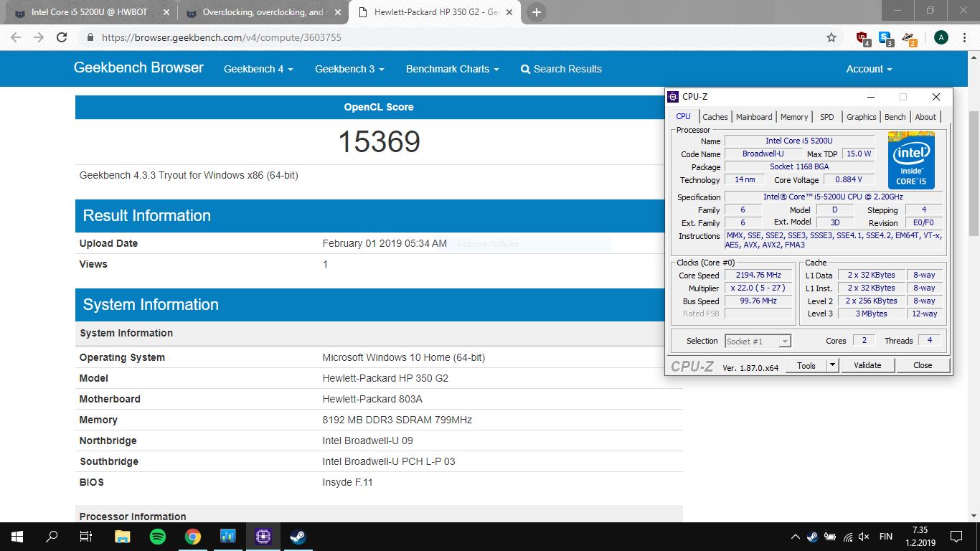980x551 pixels.
Task: Click the FIN language indicator
Action: coord(886,537)
